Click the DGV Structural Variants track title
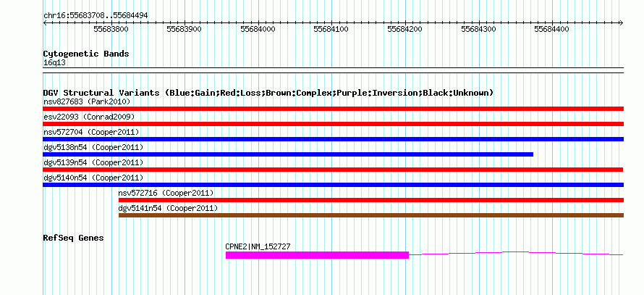 tap(268, 93)
